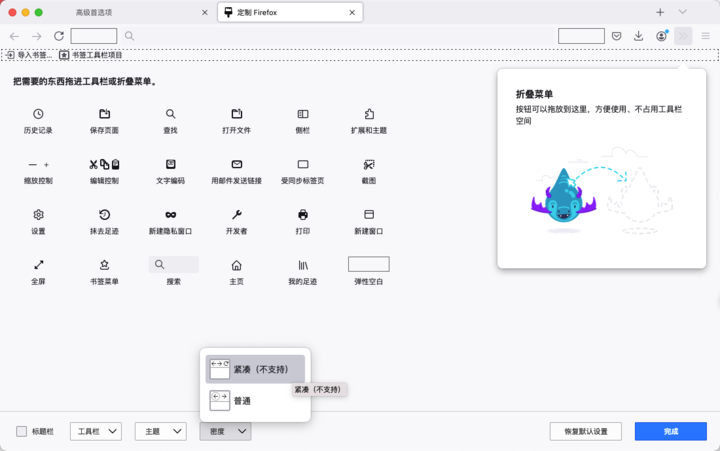The image size is (720, 451).
Task: Select the 书签菜单 bookmarks menu icon
Action: coord(104,265)
